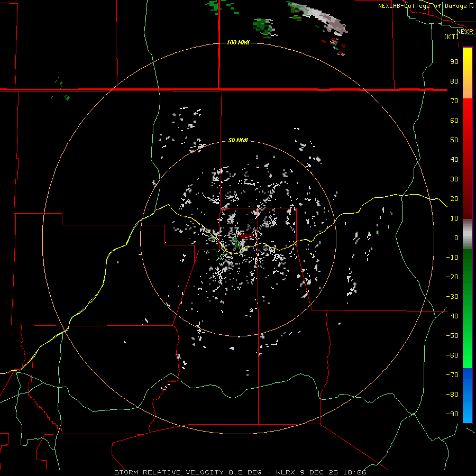
Task: Click the blue segment of the color bar
Action: coord(467,396)
